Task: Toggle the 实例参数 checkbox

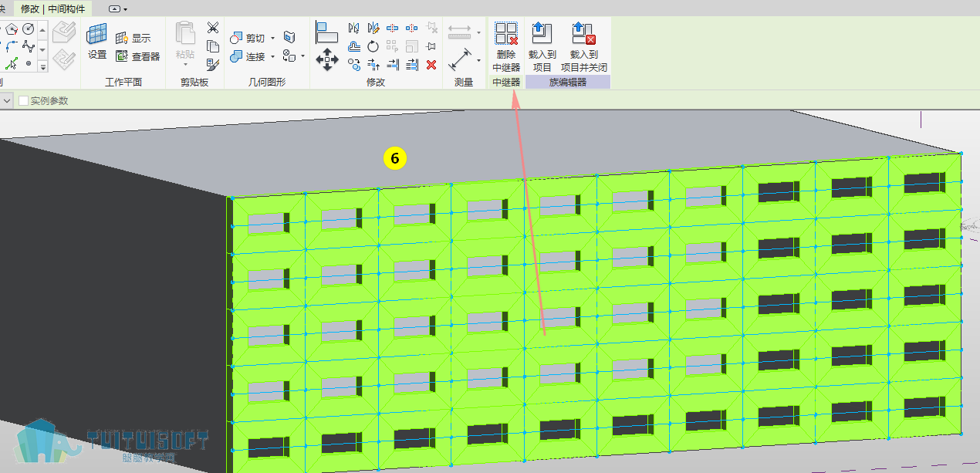Action: (x=24, y=100)
